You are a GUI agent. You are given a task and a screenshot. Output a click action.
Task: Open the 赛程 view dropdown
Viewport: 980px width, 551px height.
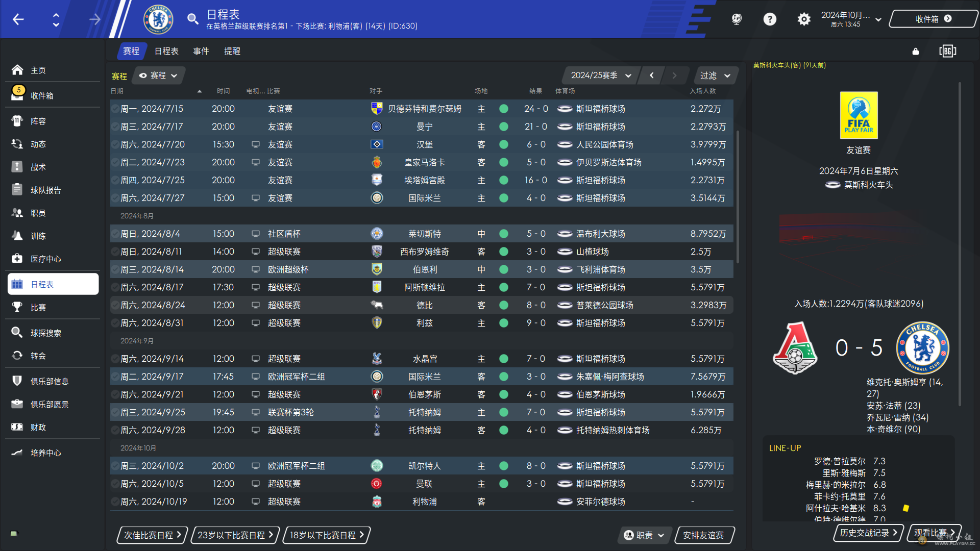click(x=158, y=76)
